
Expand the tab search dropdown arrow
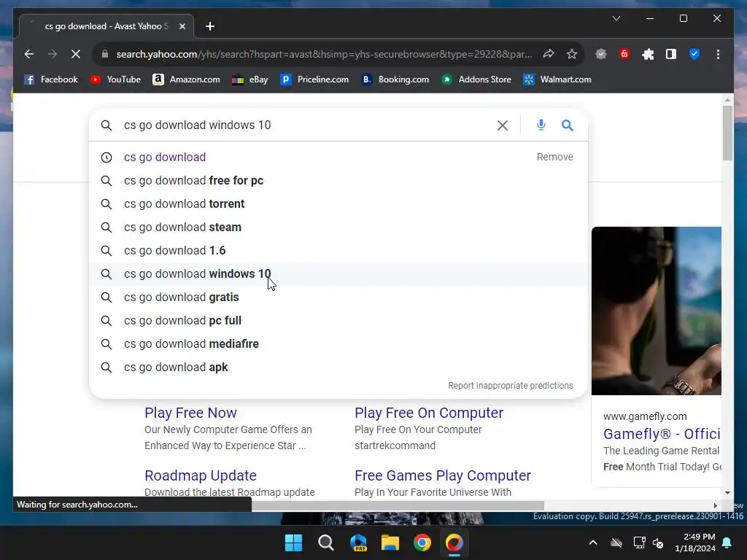tap(616, 18)
